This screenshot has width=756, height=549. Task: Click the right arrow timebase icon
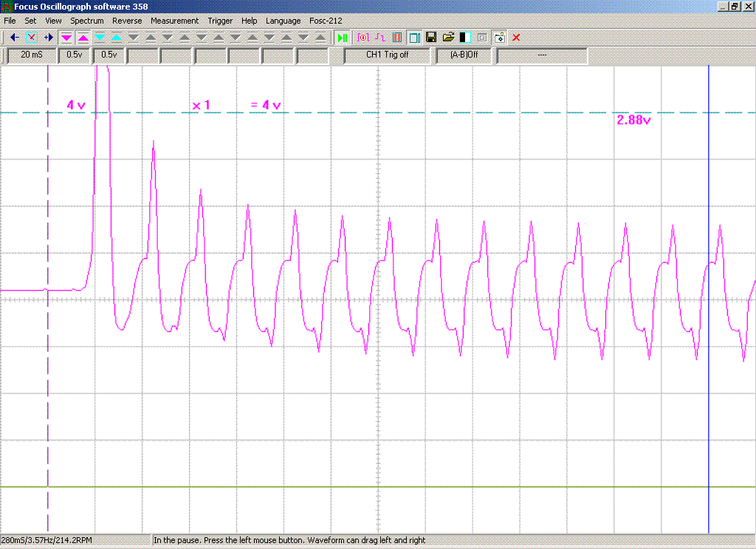point(48,37)
